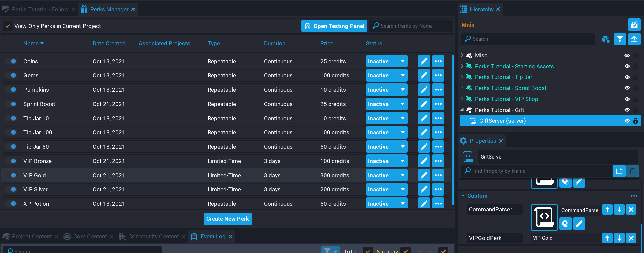Collapse the Custom properties section
The width and height of the screenshot is (644, 253).
[x=463, y=196]
